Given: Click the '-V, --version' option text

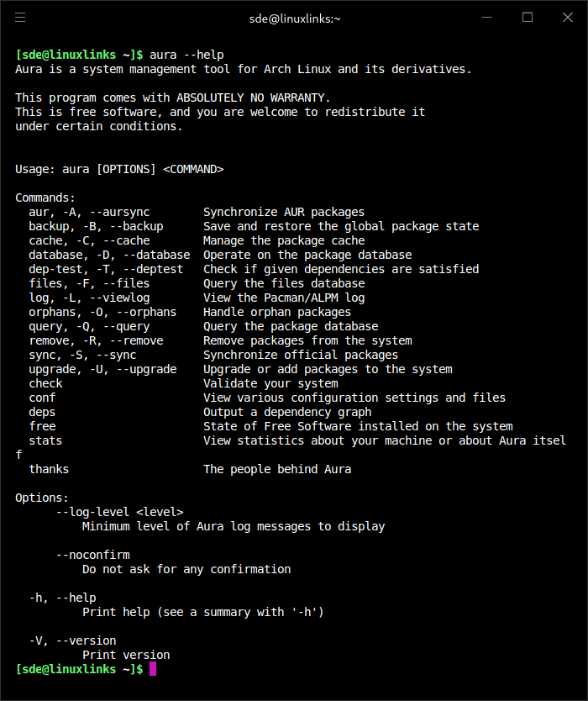Looking at the screenshot, I should point(72,640).
